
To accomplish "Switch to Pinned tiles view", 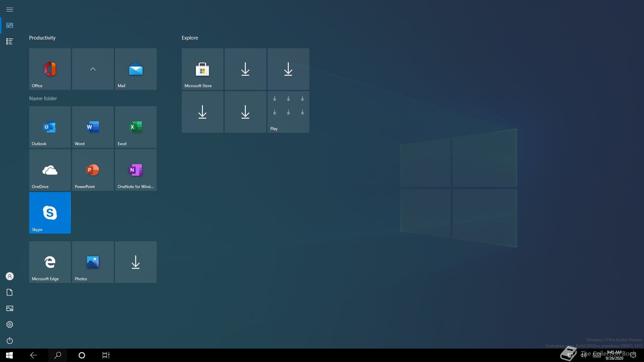I will [x=10, y=25].
